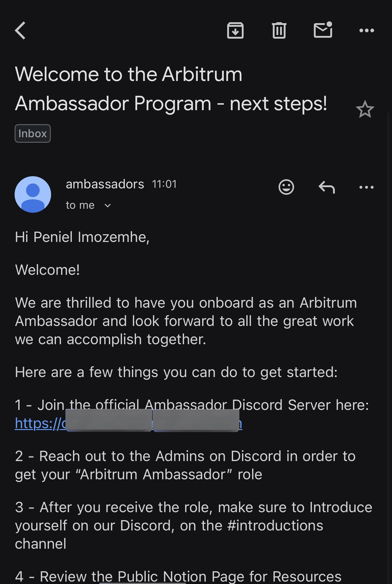
Task: Expand recipient details chevron beside "to me"
Action: click(x=108, y=206)
